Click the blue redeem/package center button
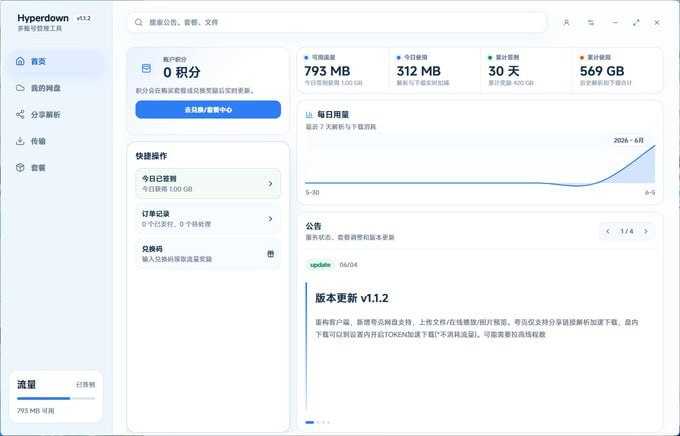Screen dimensions: 680x436 pos(208,110)
